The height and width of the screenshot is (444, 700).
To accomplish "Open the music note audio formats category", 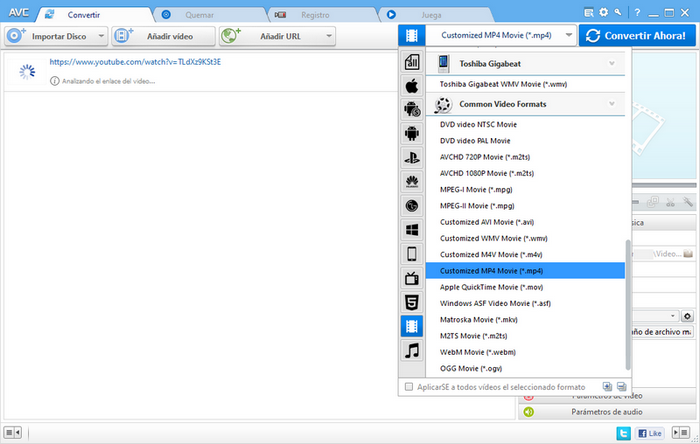I will pos(412,351).
